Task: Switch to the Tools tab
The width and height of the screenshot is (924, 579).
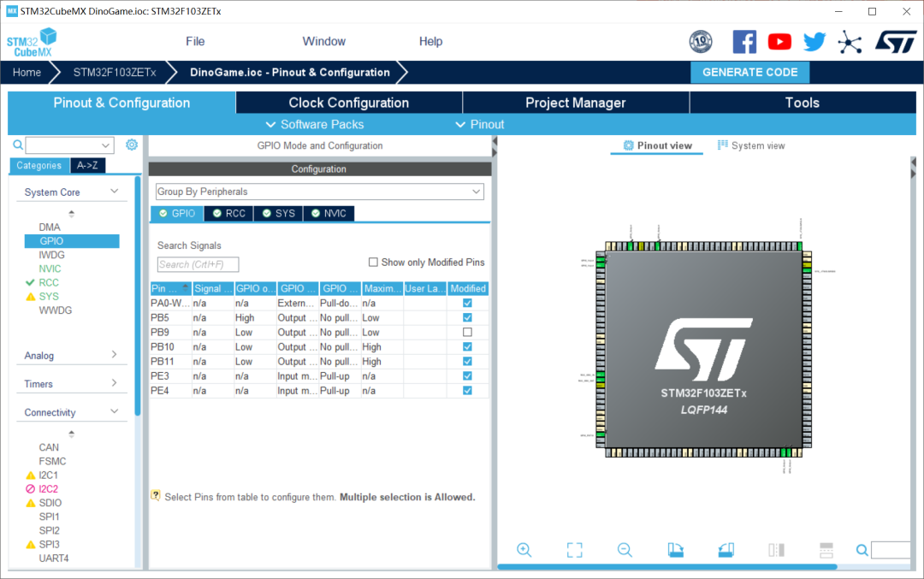Action: 802,103
